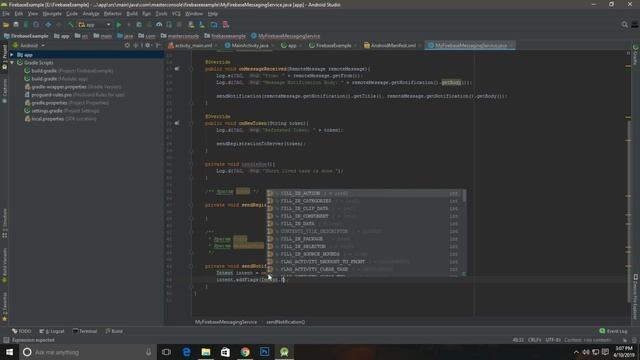
Task: Click masterconsole breadcrumb in navigation bar
Action: point(180,36)
